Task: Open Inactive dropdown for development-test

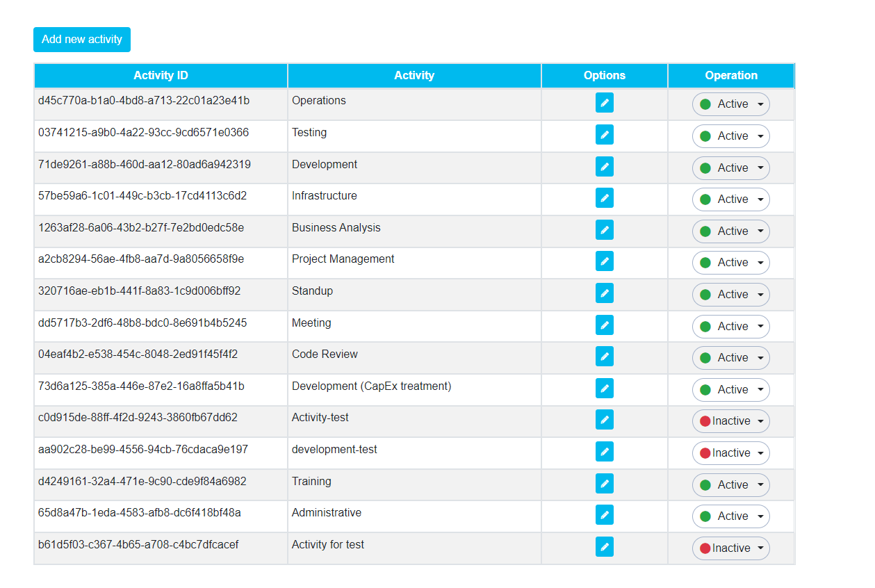Action: click(731, 453)
